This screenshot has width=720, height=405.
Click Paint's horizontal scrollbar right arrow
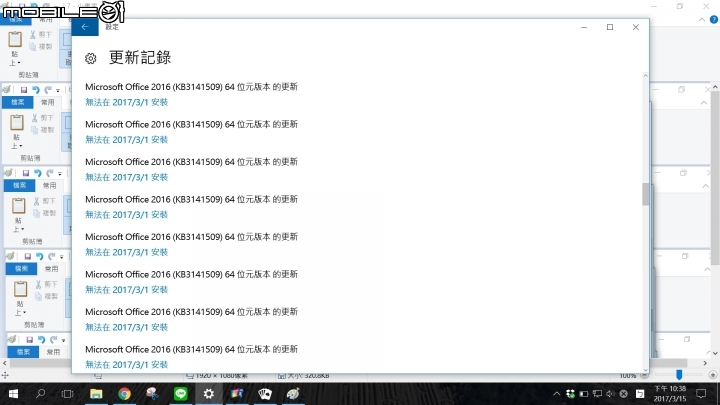705,363
